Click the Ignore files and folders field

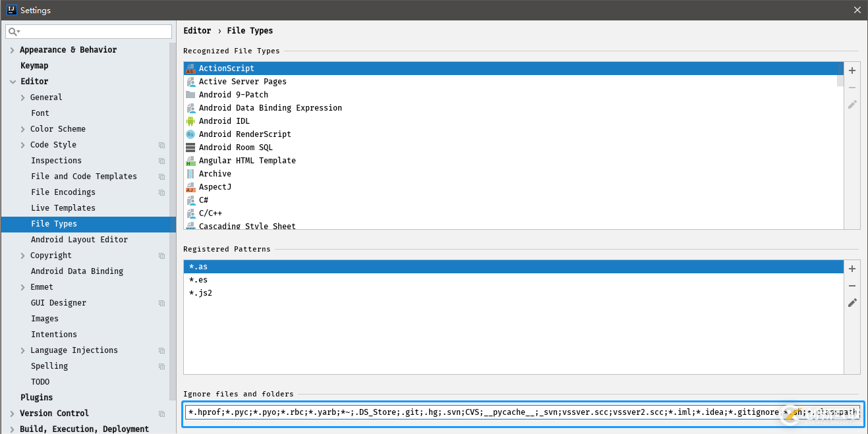461,413
